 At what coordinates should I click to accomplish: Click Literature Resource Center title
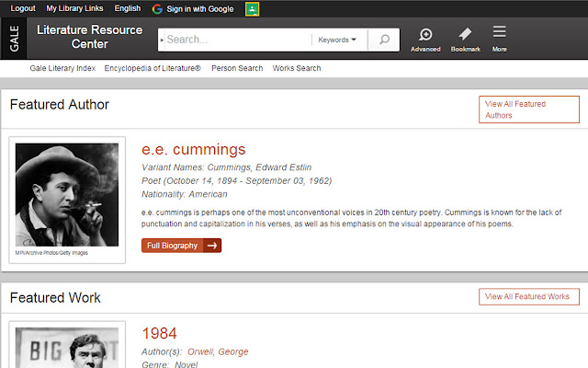[90, 37]
